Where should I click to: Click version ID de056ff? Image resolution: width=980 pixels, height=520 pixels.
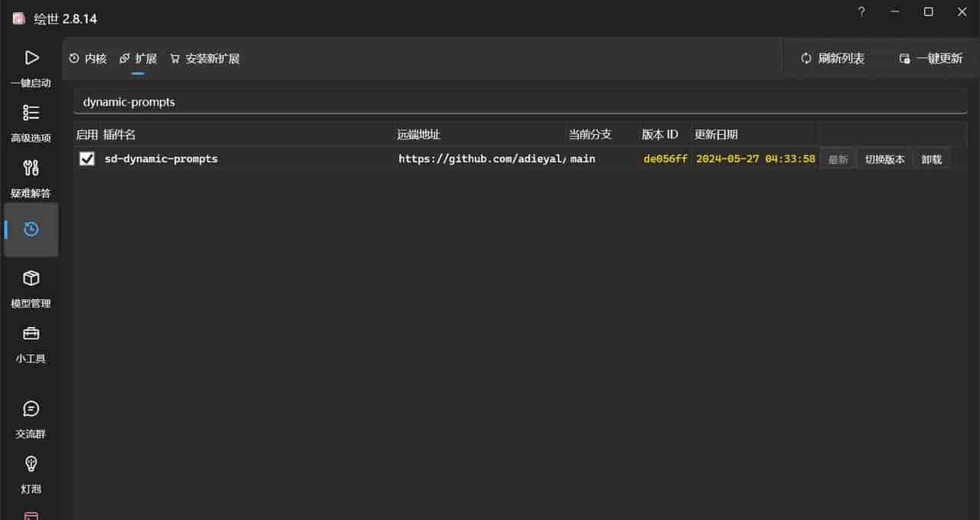click(665, 159)
